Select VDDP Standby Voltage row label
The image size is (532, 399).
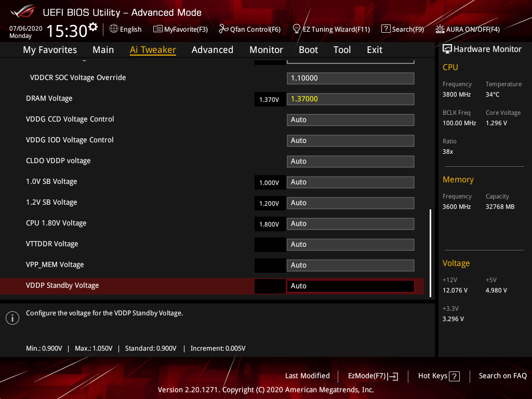pyautogui.click(x=62, y=285)
